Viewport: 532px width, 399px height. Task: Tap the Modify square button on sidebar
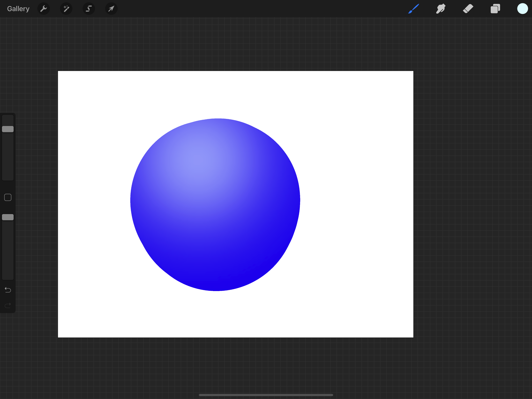point(8,197)
